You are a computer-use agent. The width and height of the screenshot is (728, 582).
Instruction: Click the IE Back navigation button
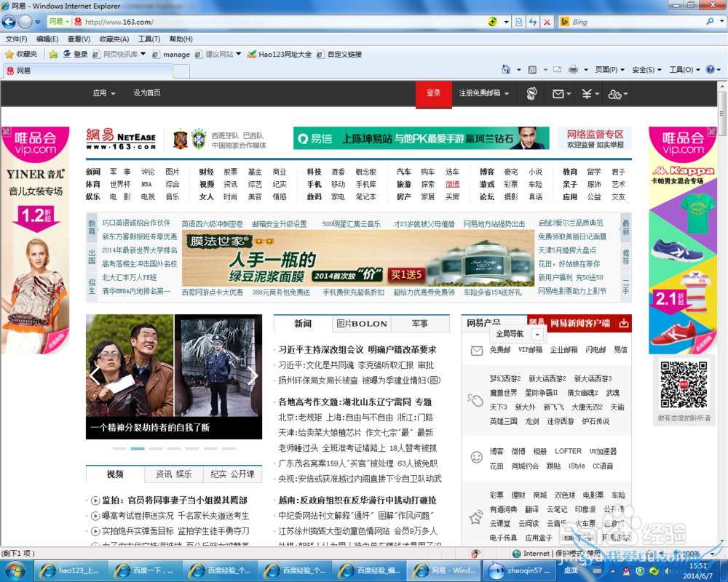9,22
